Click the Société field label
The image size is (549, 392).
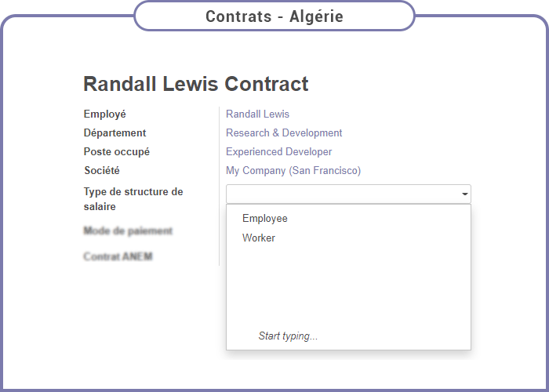point(102,170)
